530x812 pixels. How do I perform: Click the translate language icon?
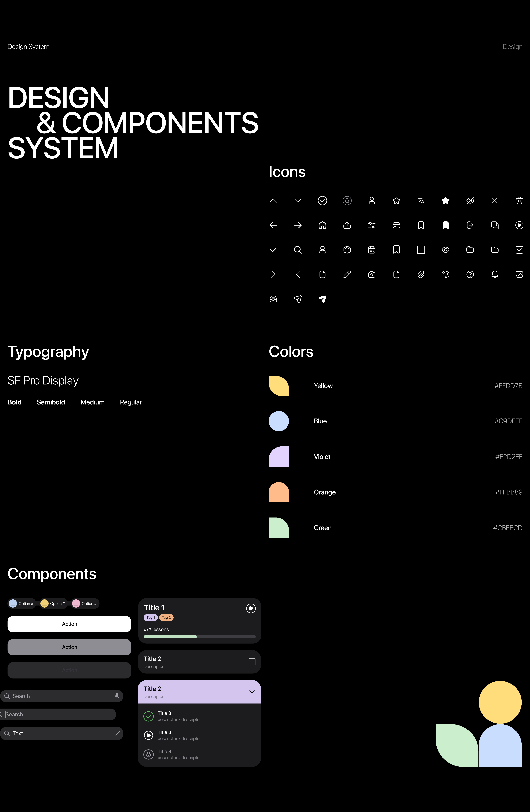pos(421,201)
